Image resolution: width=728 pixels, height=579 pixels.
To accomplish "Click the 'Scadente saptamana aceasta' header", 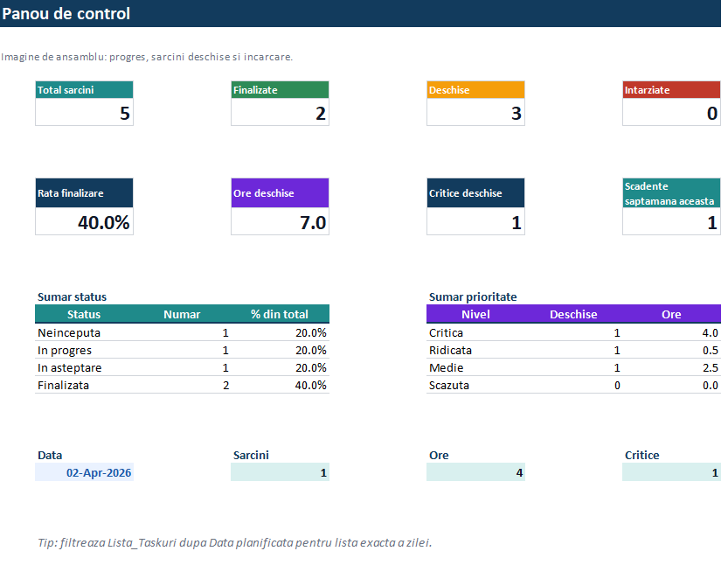I will (x=671, y=192).
